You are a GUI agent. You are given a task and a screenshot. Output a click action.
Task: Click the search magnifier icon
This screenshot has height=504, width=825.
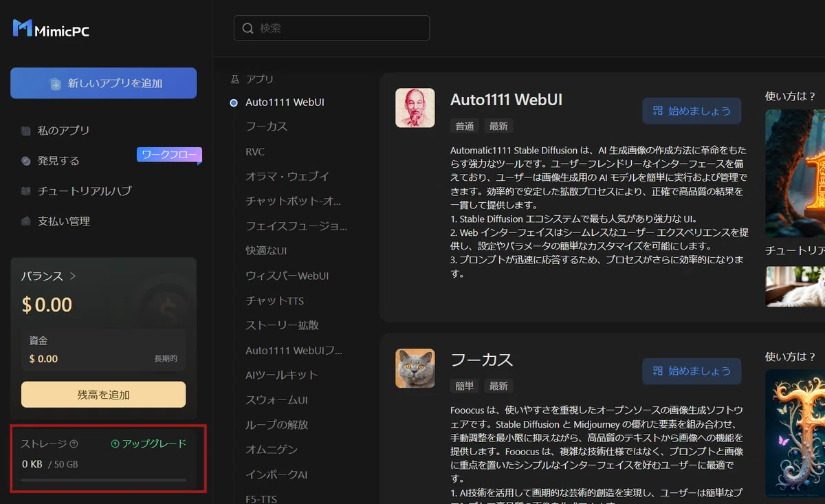point(247,28)
